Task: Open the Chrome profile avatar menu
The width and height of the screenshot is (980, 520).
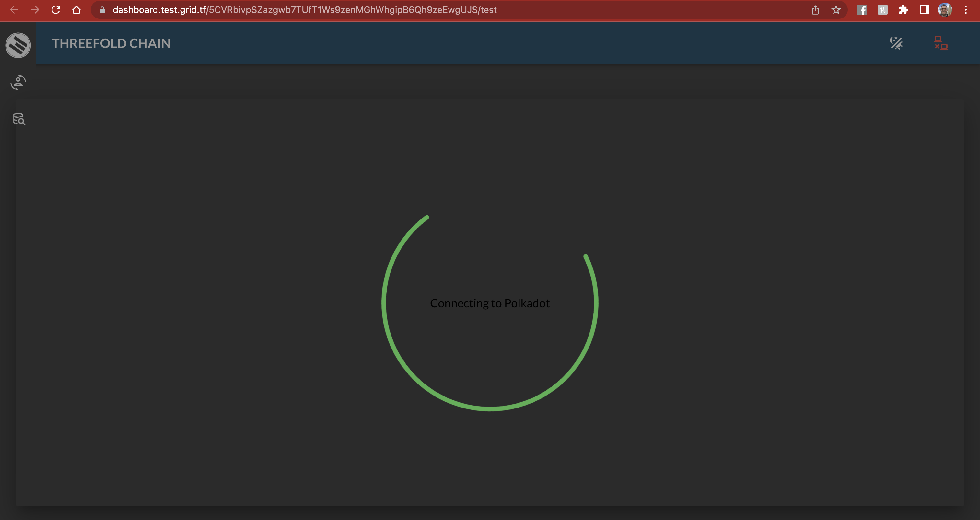Action: [x=945, y=10]
